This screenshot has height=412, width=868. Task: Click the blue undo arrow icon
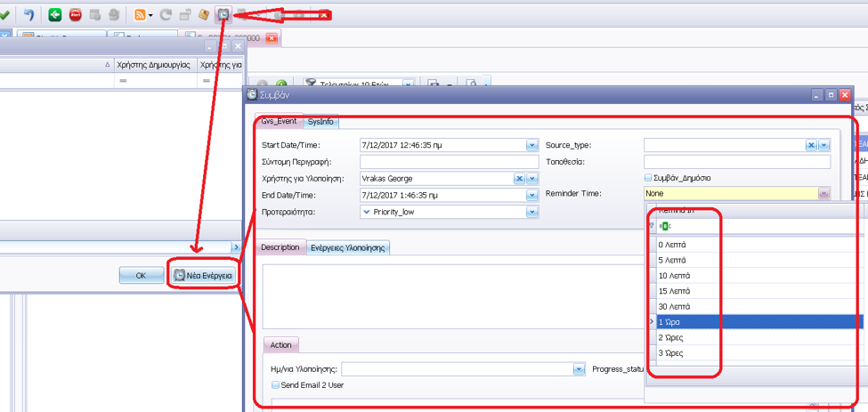[x=28, y=14]
